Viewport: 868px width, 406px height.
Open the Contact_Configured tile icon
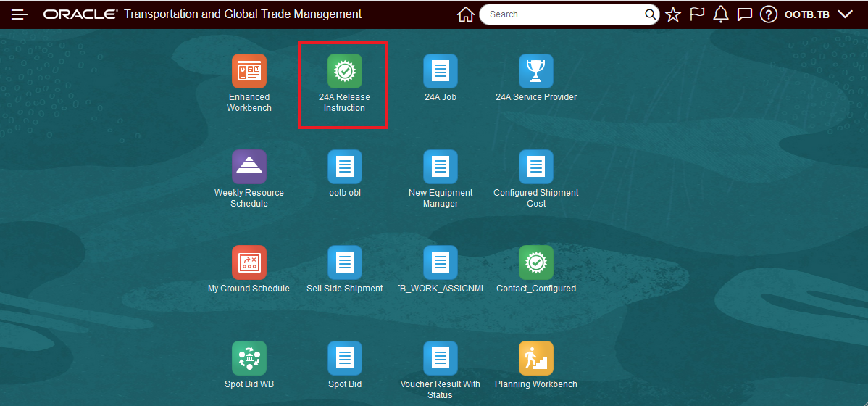tap(536, 262)
